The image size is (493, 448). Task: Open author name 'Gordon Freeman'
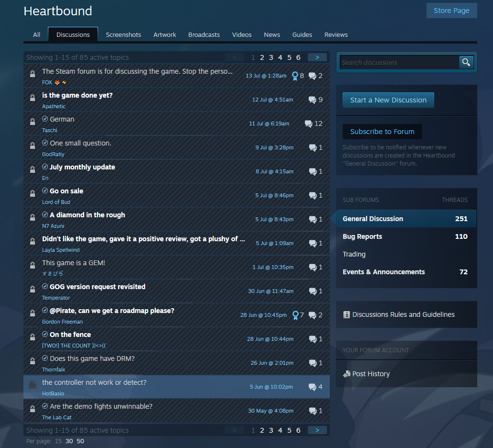[62, 322]
